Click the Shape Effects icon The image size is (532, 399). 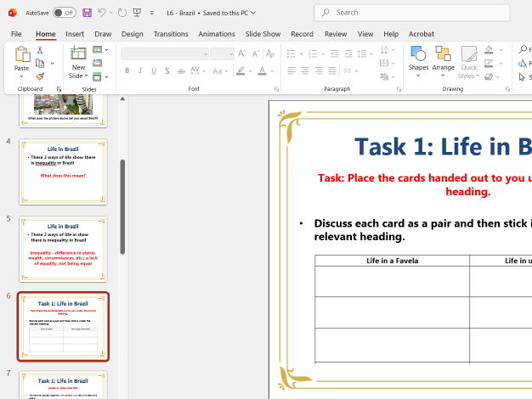pyautogui.click(x=489, y=77)
